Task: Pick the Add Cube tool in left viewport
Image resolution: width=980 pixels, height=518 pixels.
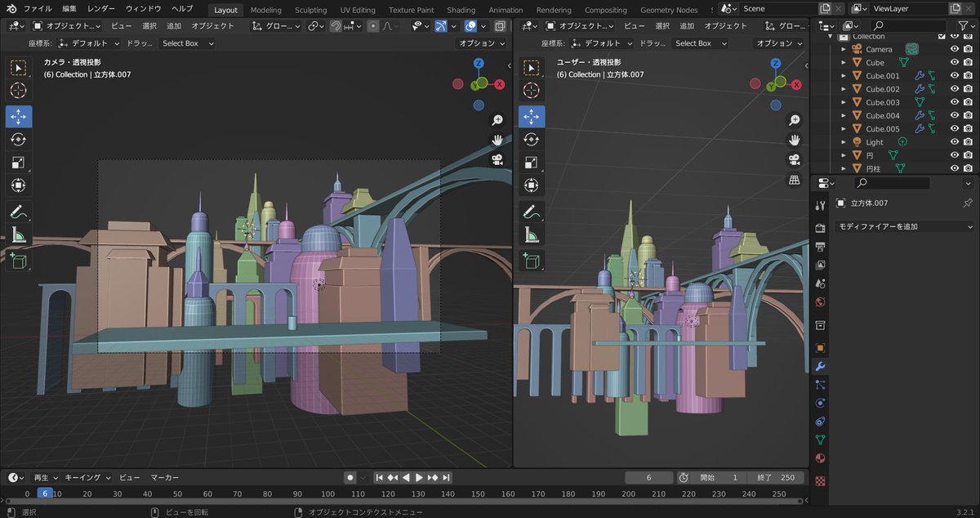Action: coord(18,261)
